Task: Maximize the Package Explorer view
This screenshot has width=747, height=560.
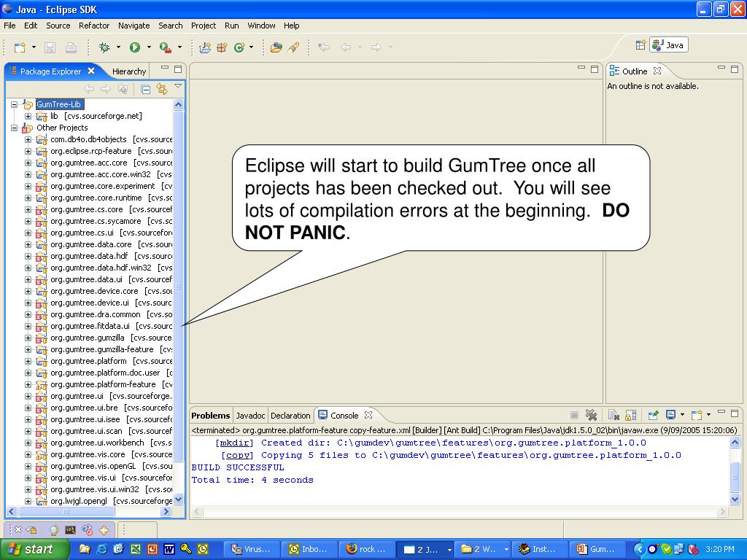Action: (178, 69)
